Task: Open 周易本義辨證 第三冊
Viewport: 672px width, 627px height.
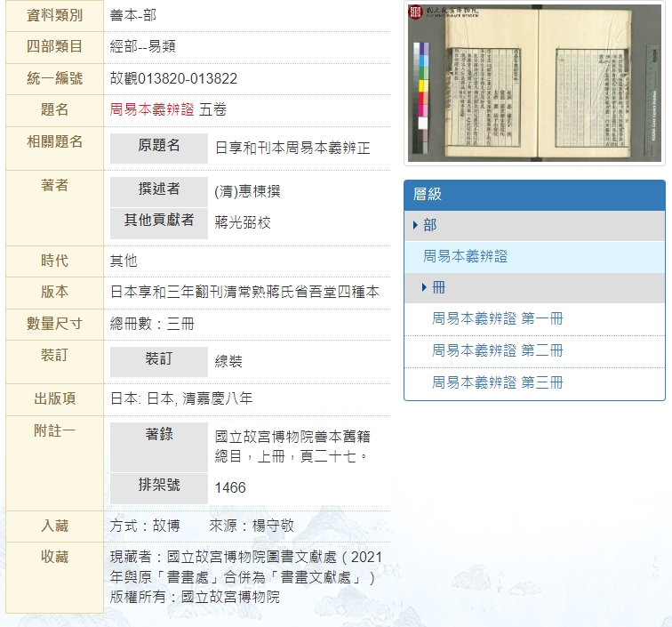Action: [497, 382]
